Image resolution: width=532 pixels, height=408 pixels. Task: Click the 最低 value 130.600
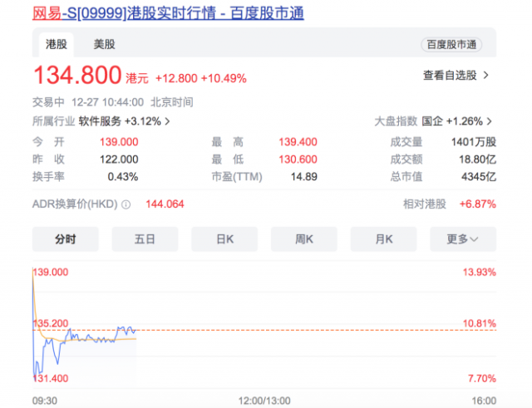[x=298, y=160]
